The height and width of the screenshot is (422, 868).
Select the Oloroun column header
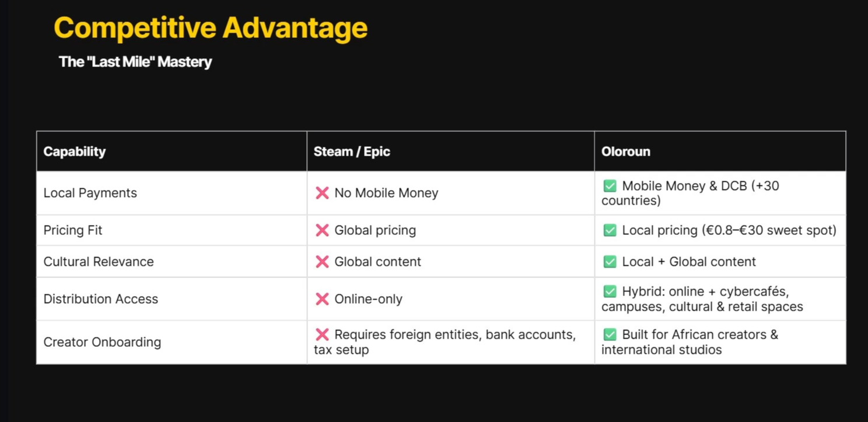pos(625,152)
